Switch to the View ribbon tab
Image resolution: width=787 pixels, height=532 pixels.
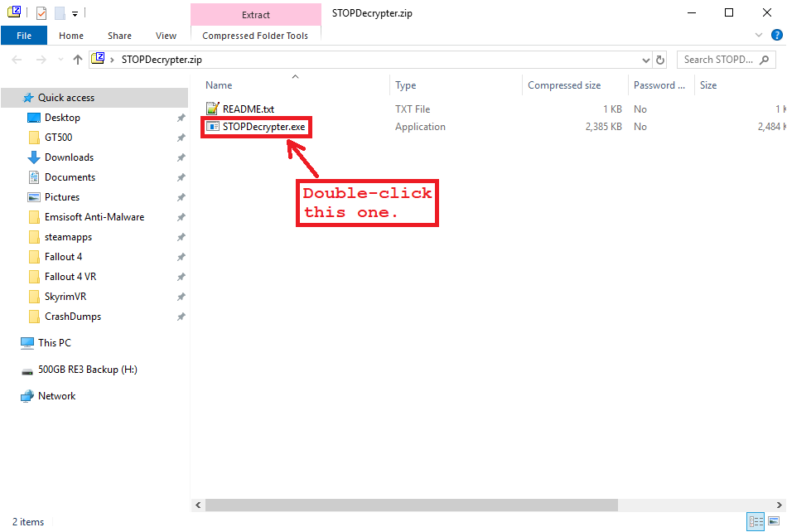pos(166,36)
